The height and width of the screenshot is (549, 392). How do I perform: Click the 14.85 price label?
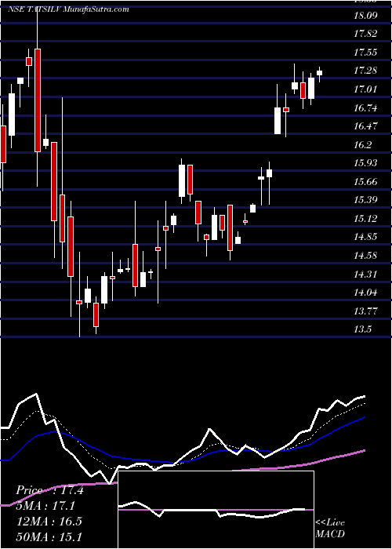(x=365, y=237)
